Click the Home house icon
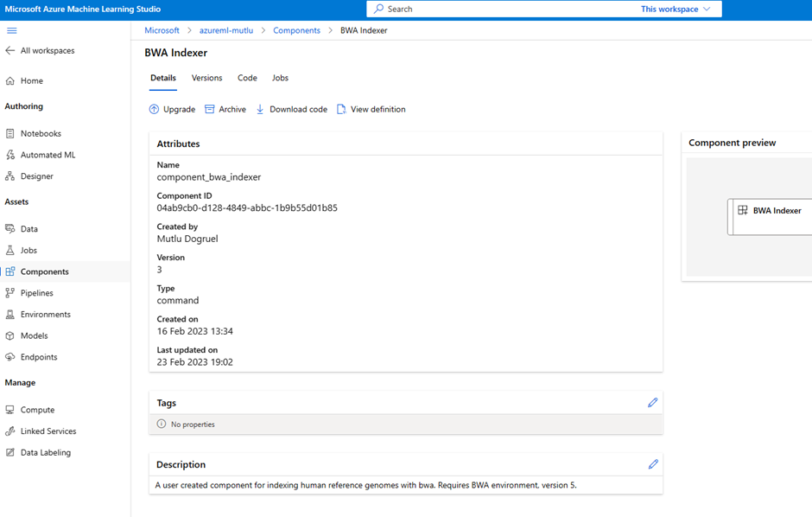 (x=10, y=80)
